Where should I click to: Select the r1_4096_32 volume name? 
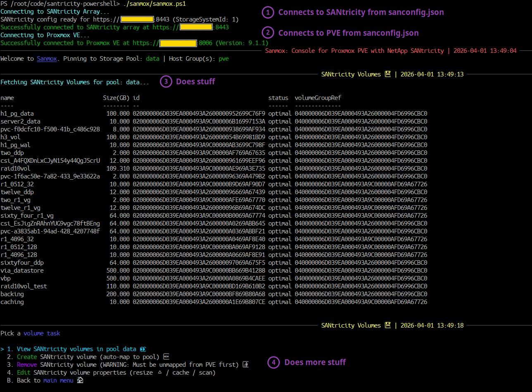pos(17,239)
